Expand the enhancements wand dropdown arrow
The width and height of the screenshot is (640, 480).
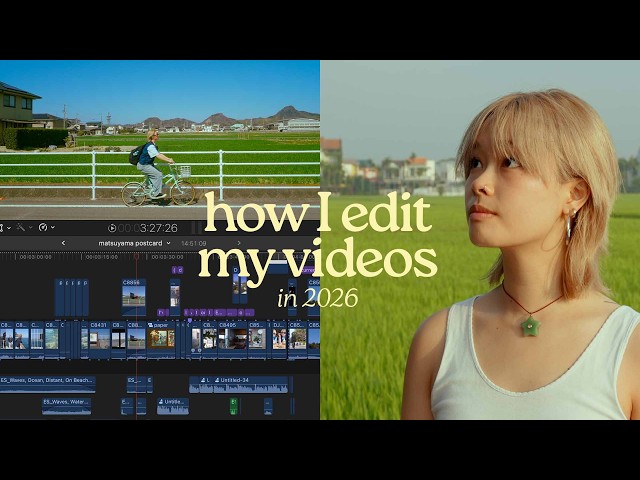[x=31, y=228]
